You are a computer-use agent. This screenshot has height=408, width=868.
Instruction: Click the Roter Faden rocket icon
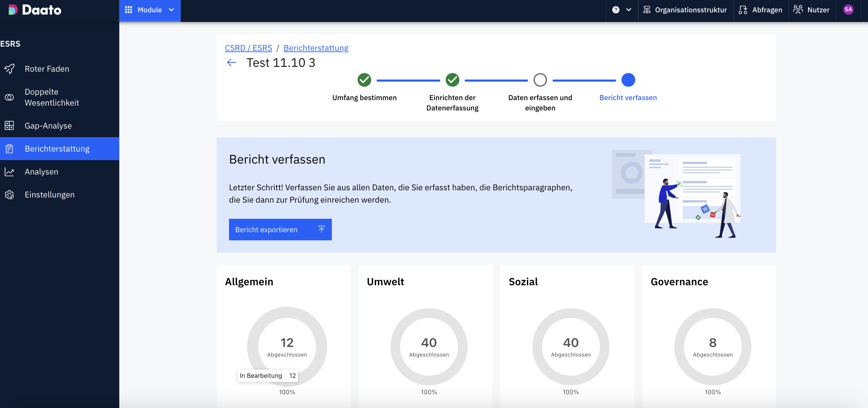(9, 69)
